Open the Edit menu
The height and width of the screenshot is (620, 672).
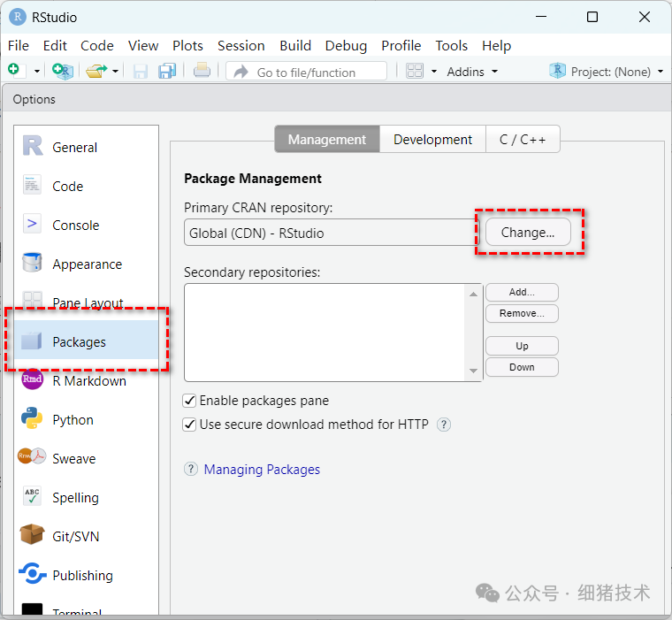(55, 45)
